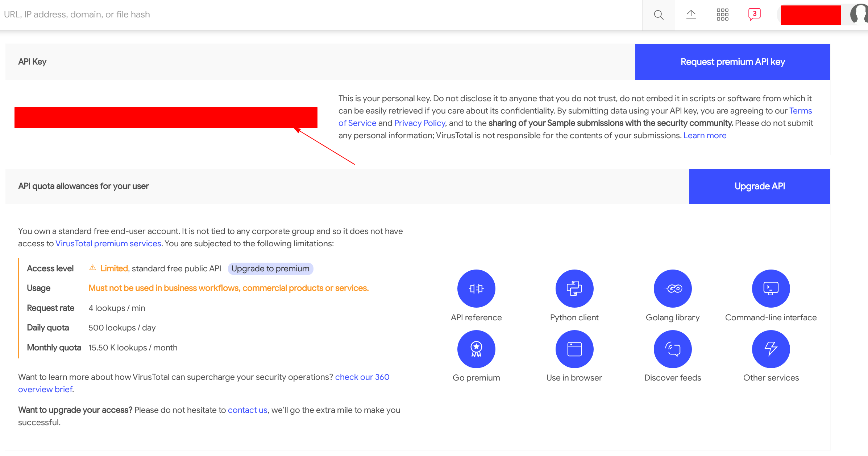The width and height of the screenshot is (868, 456).
Task: Click the 15.50 K lookups / month value
Action: pyautogui.click(x=133, y=348)
